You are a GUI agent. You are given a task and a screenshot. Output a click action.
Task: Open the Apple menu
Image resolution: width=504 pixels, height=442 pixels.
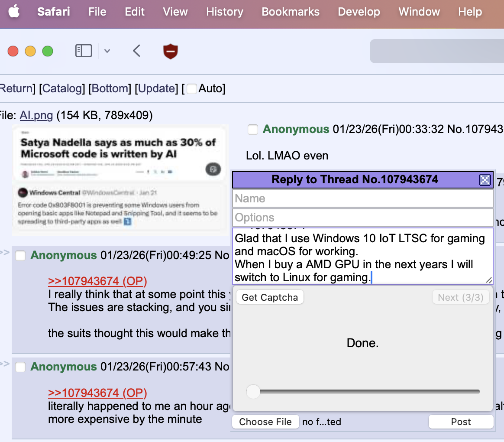click(x=14, y=12)
